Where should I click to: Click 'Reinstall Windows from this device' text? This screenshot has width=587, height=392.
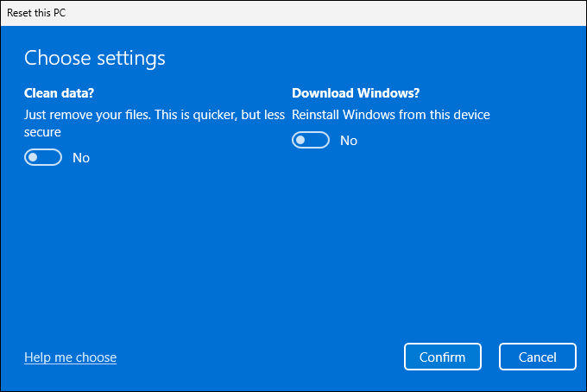pos(391,114)
